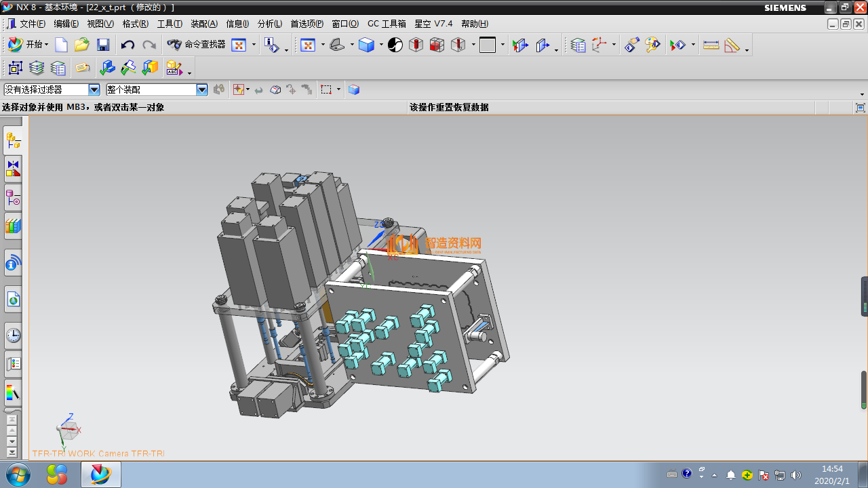Click the Open folder icon
This screenshot has width=868, height=488.
point(82,45)
